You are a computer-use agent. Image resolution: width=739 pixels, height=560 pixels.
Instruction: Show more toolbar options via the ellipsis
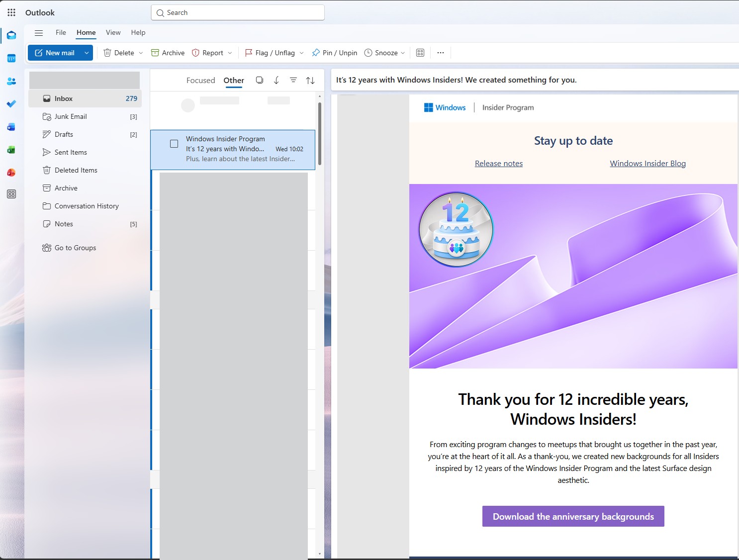click(441, 53)
